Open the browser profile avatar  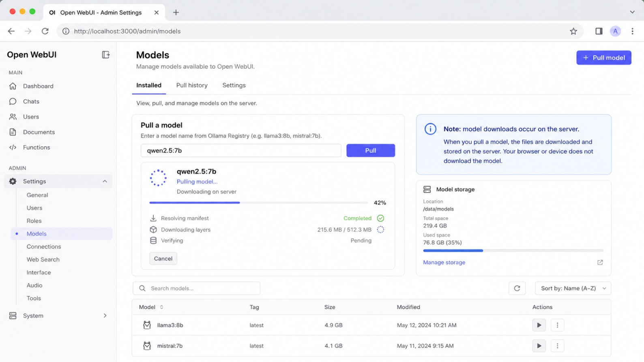tap(615, 31)
